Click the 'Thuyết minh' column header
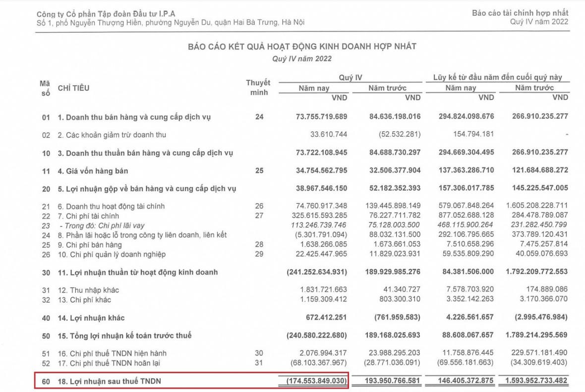Image resolution: width=585 pixels, height=392 pixels. click(258, 87)
